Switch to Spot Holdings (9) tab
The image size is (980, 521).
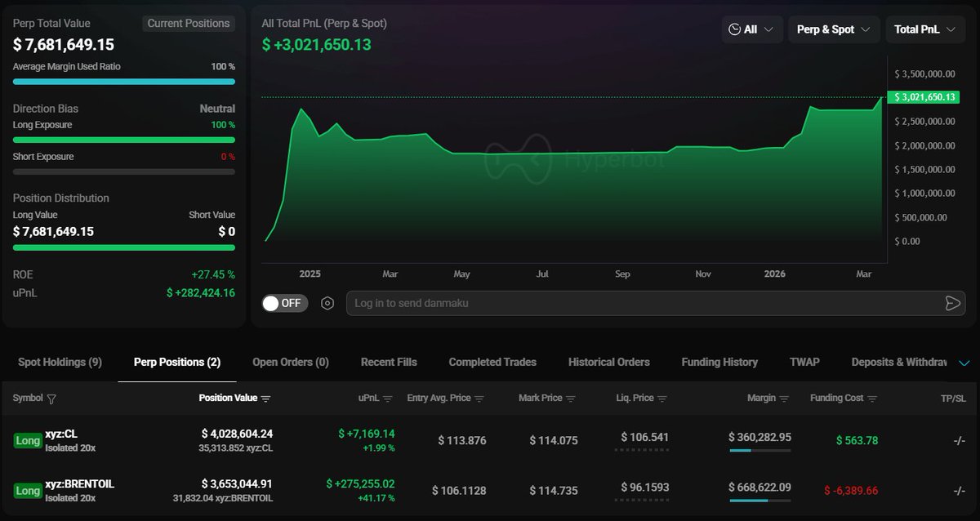pyautogui.click(x=60, y=362)
